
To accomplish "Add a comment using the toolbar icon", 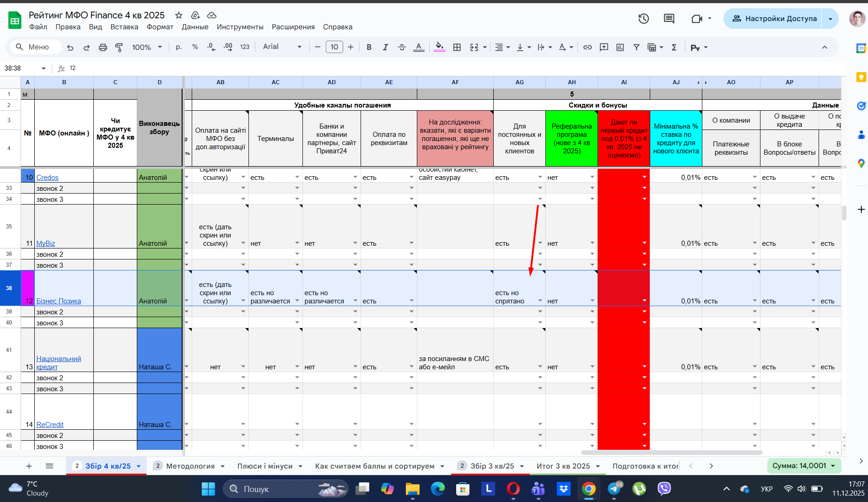I will pyautogui.click(x=604, y=47).
